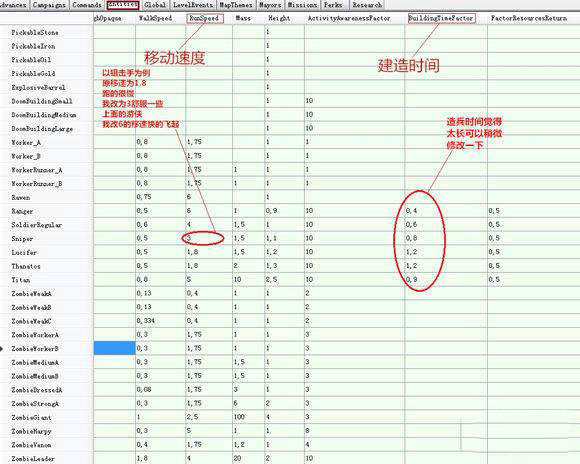Viewport: 580px width, 464px height.
Task: Select the WalkSpeed column header
Action: pyautogui.click(x=155, y=18)
